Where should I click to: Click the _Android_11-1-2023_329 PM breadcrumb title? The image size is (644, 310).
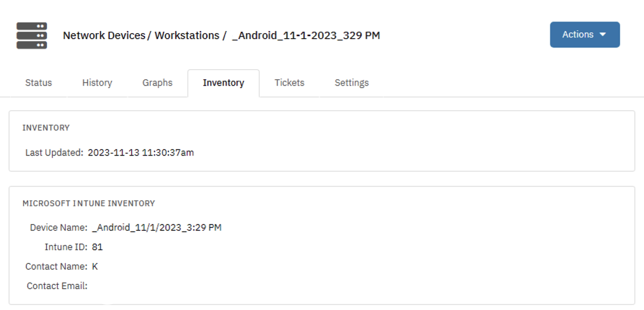coord(306,35)
